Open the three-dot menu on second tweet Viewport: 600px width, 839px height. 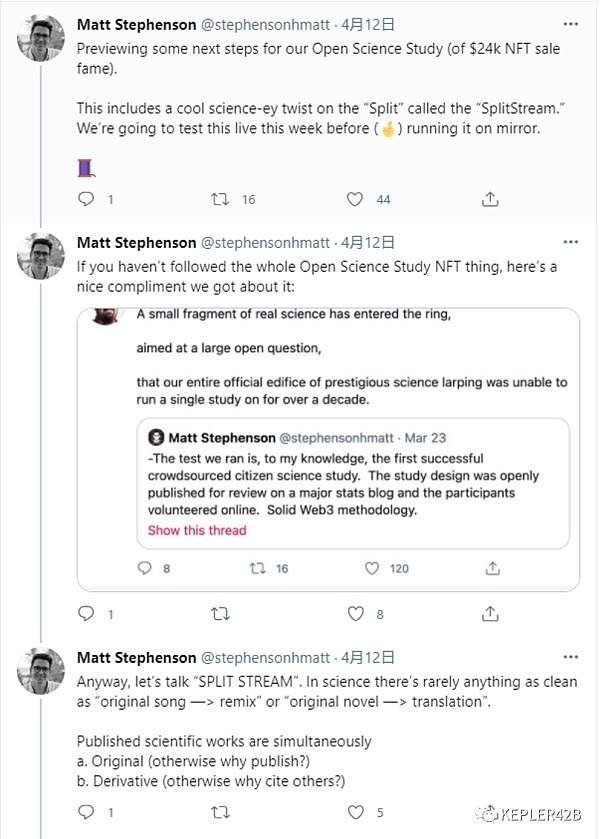tap(570, 242)
